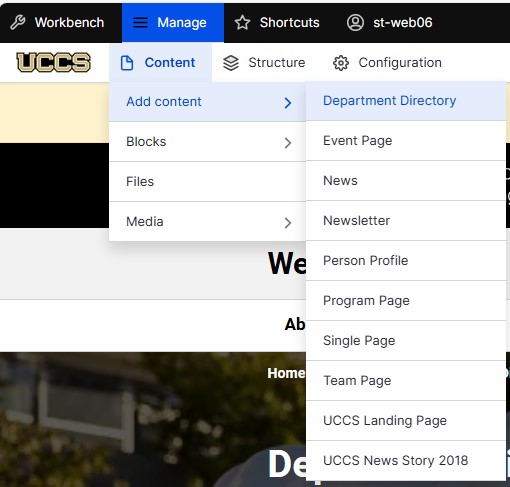Screen dimensions: 510x487
Task: Click the Workbench wrench icon
Action: coord(18,23)
